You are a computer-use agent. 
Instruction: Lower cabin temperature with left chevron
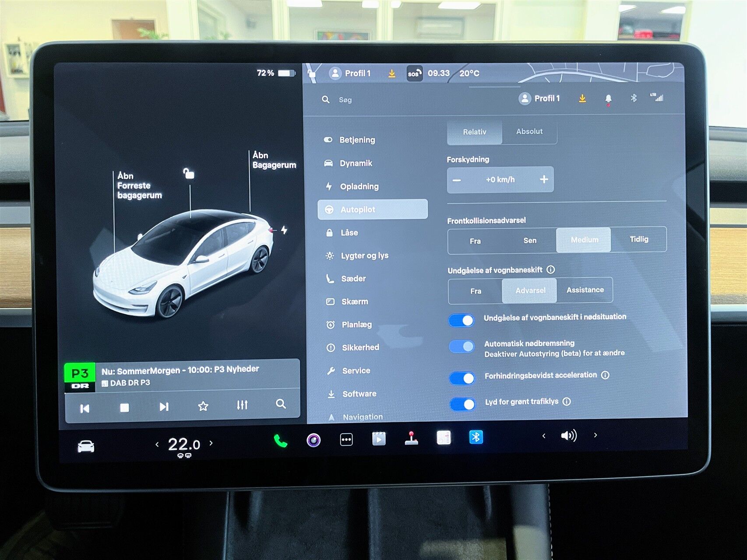coord(157,444)
